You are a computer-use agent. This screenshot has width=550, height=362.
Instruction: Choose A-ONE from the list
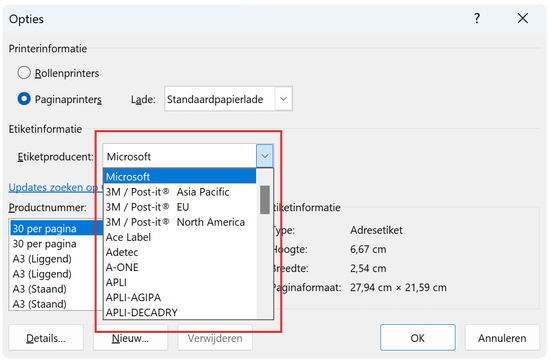pos(180,267)
